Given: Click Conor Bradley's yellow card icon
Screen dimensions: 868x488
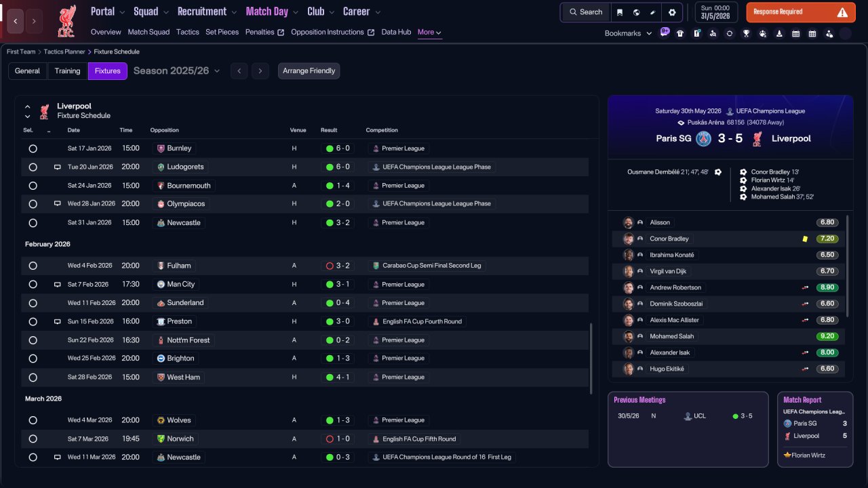Looking at the screenshot, I should click(805, 239).
